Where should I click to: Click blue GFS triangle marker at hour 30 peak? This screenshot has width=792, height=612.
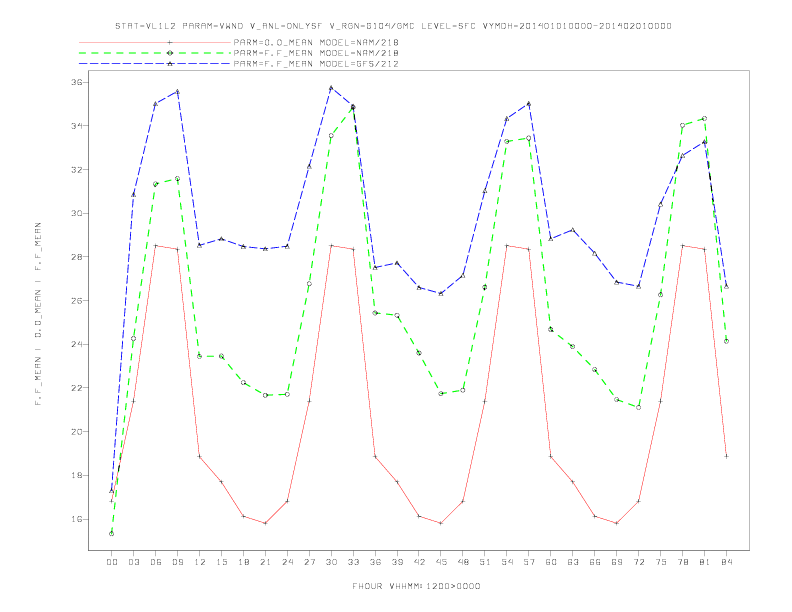331,88
